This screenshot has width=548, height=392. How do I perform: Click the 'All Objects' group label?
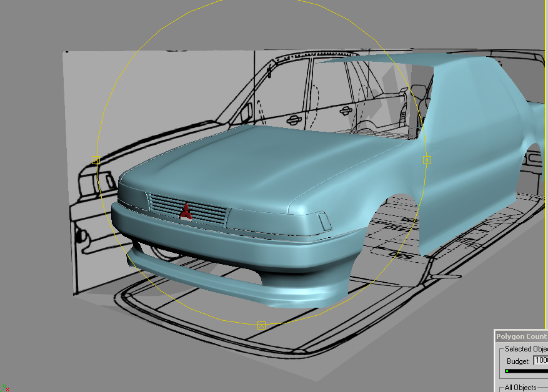pyautogui.click(x=520, y=388)
